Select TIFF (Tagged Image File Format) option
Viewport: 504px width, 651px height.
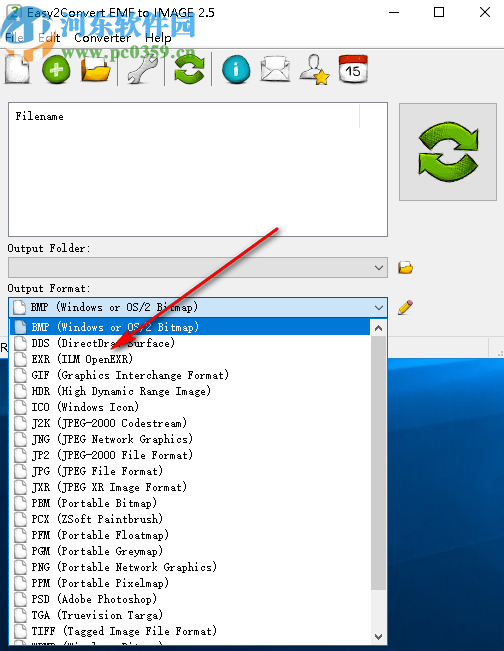190,631
